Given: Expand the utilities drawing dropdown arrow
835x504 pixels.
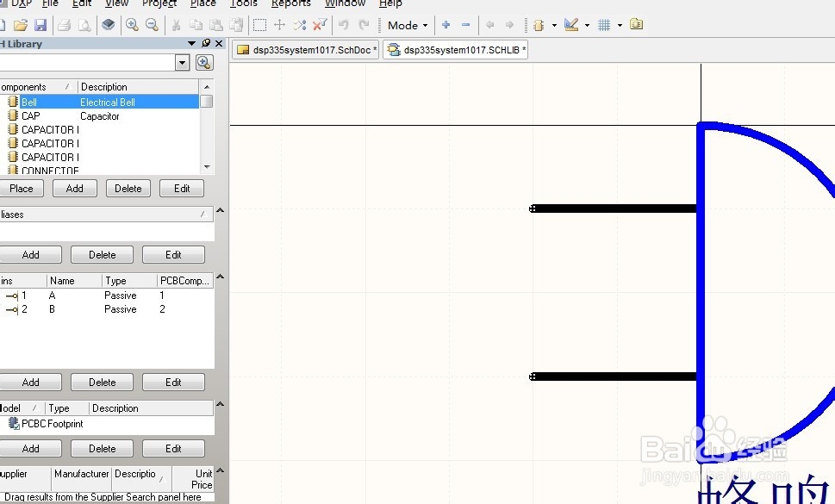Looking at the screenshot, I should point(587,25).
